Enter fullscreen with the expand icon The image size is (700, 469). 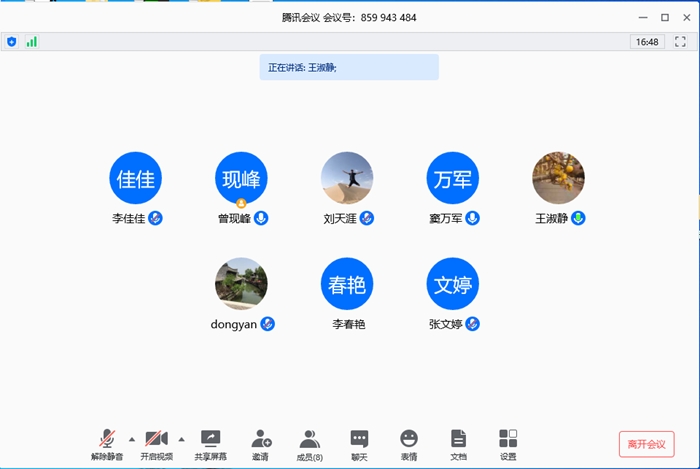coord(680,42)
